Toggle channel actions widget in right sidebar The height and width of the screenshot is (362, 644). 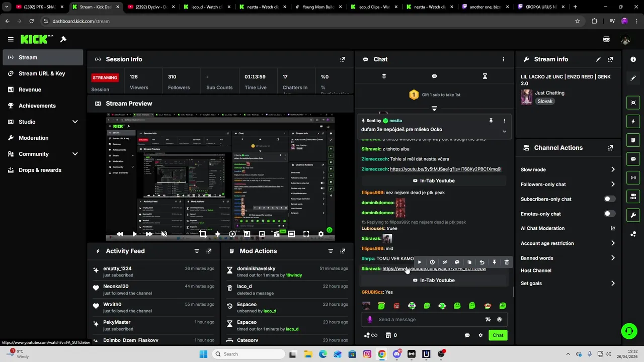(x=633, y=196)
